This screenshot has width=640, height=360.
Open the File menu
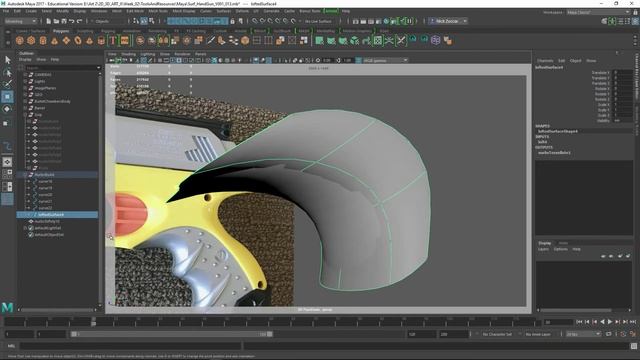click(6, 11)
